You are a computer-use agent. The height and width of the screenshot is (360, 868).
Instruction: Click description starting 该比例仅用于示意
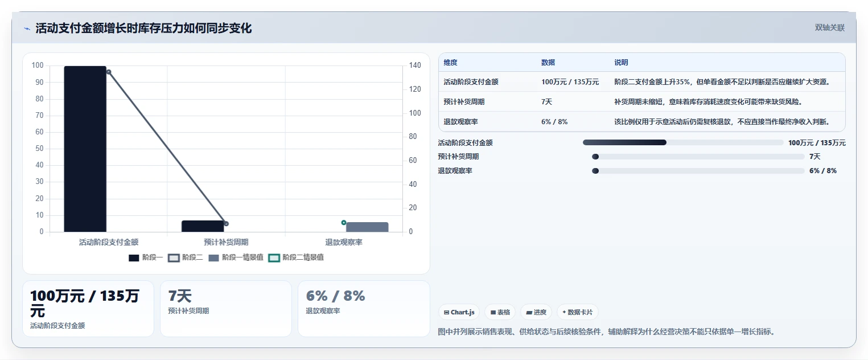(722, 122)
